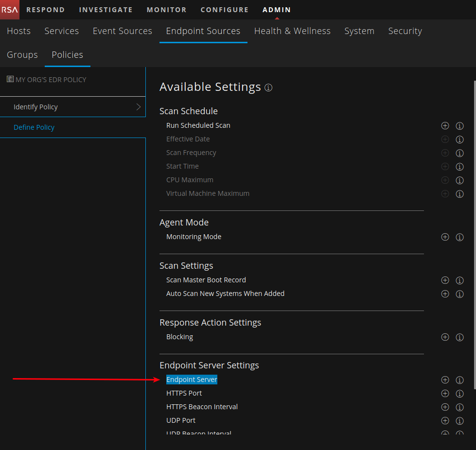Switch to the Groups tab
The image size is (476, 450).
(22, 55)
